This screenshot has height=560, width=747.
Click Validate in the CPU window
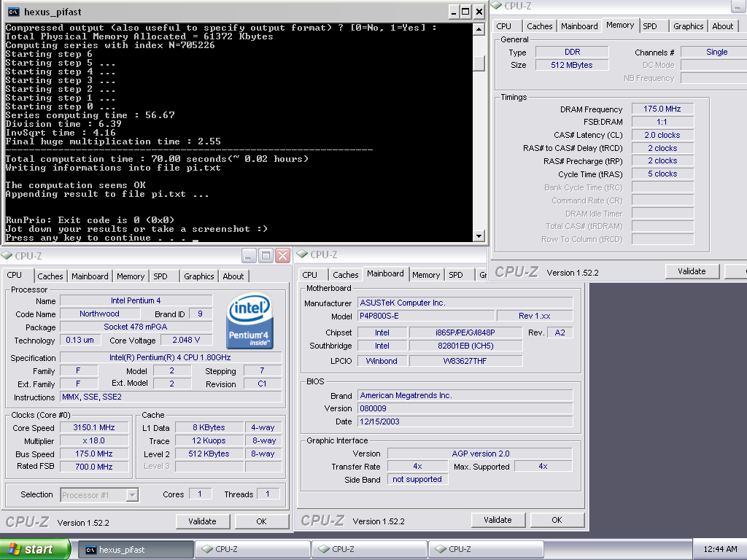203,521
